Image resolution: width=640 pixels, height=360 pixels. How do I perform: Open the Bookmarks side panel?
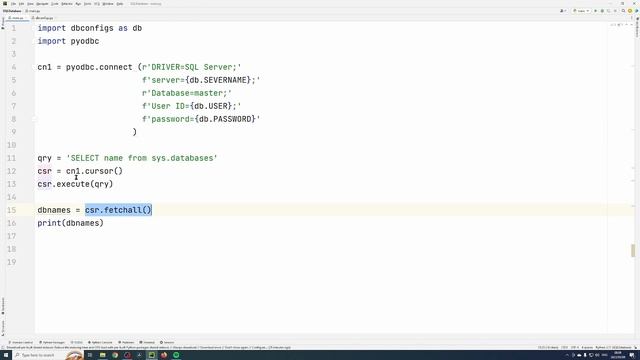[x=3, y=306]
